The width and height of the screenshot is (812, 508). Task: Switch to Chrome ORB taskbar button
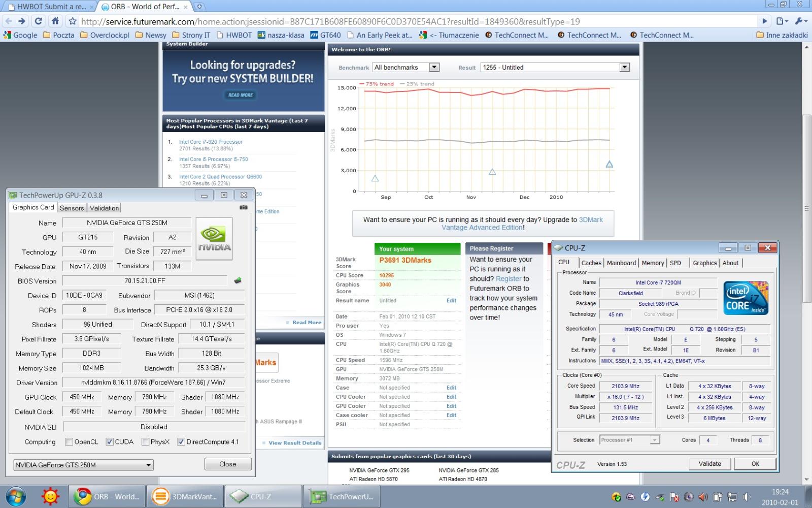point(107,496)
